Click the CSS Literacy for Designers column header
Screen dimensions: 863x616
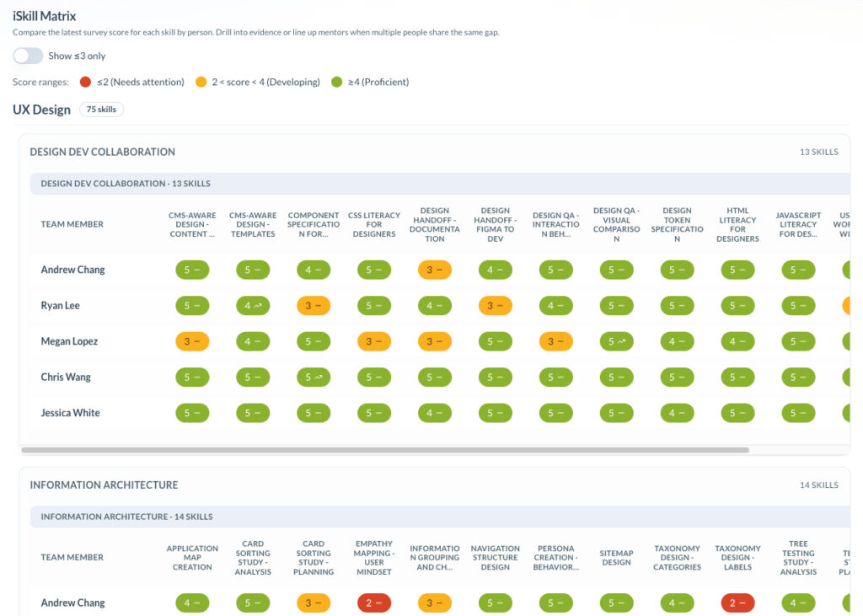(x=374, y=225)
